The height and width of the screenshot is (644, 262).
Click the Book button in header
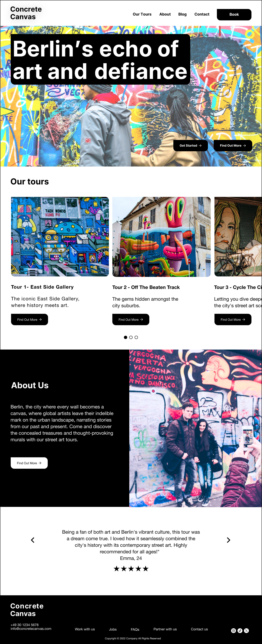click(x=234, y=15)
